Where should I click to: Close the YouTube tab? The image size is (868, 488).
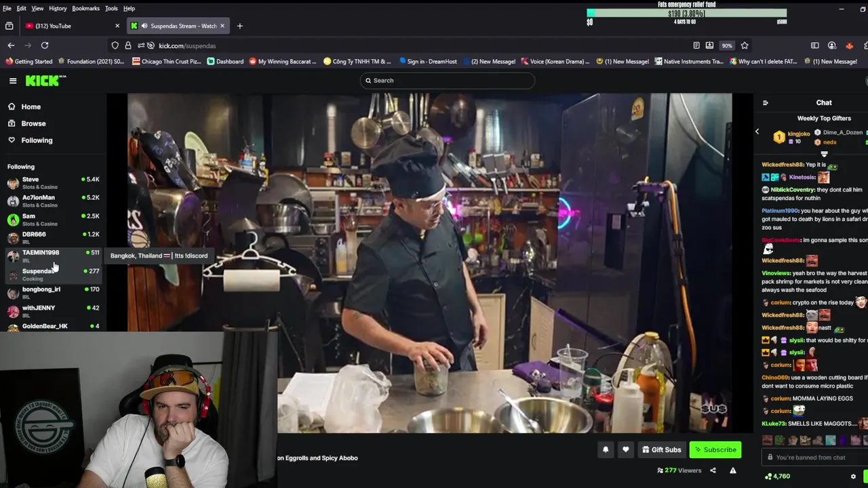[x=117, y=26]
